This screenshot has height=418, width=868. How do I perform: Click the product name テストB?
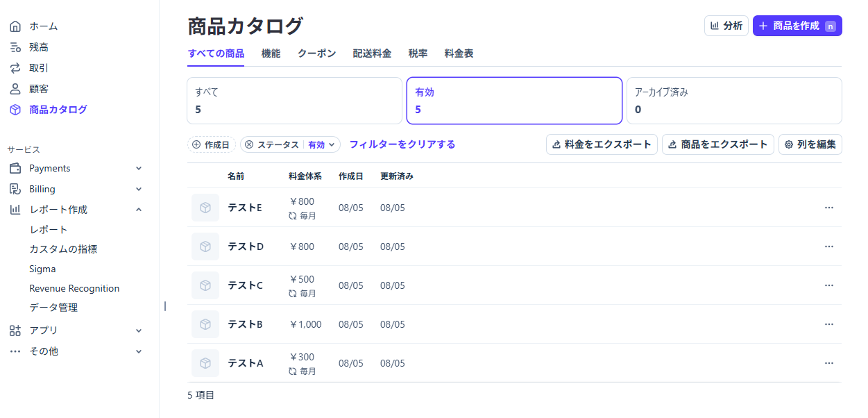click(246, 324)
